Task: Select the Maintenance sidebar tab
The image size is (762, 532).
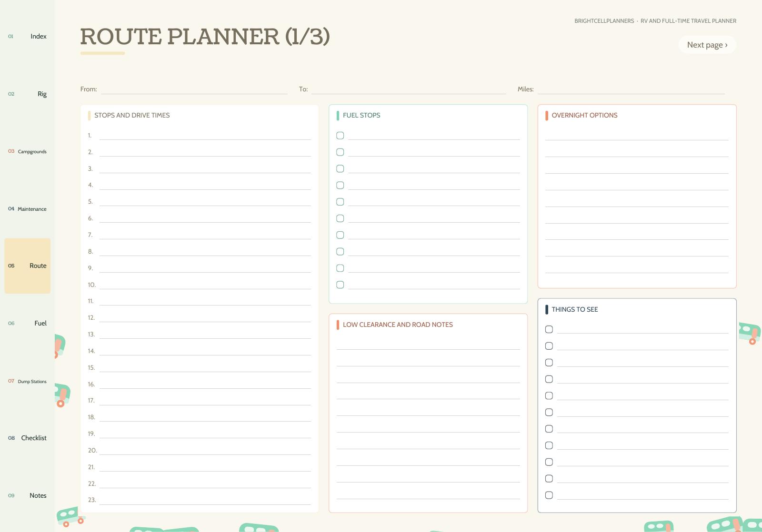Action: click(27, 209)
